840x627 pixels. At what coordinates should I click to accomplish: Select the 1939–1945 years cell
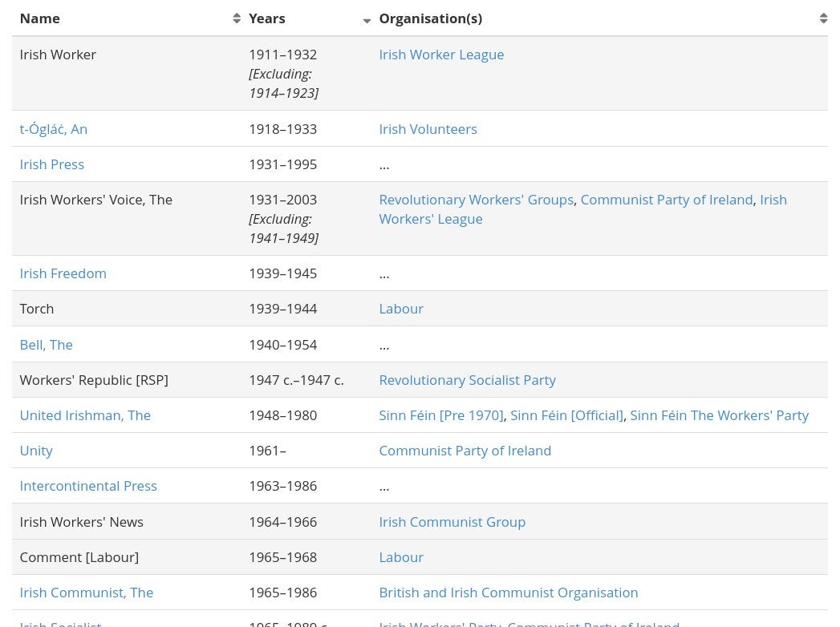tap(306, 273)
